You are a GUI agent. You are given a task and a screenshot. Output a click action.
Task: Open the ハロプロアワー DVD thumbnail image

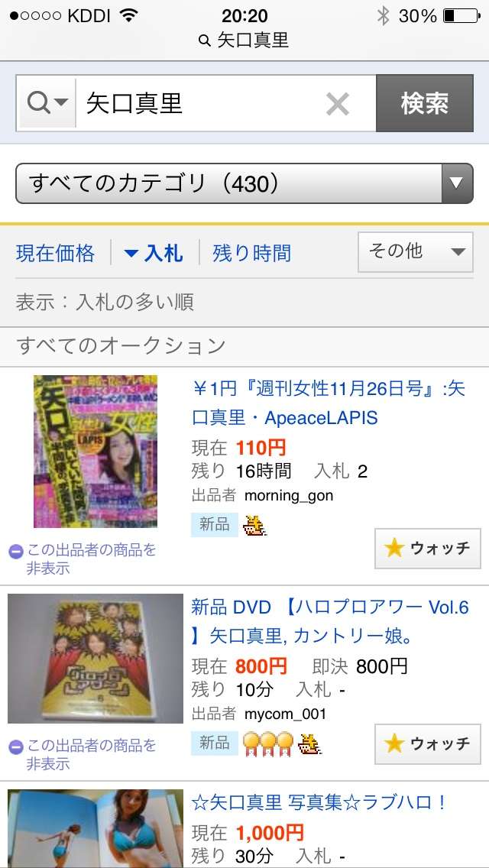(96, 659)
